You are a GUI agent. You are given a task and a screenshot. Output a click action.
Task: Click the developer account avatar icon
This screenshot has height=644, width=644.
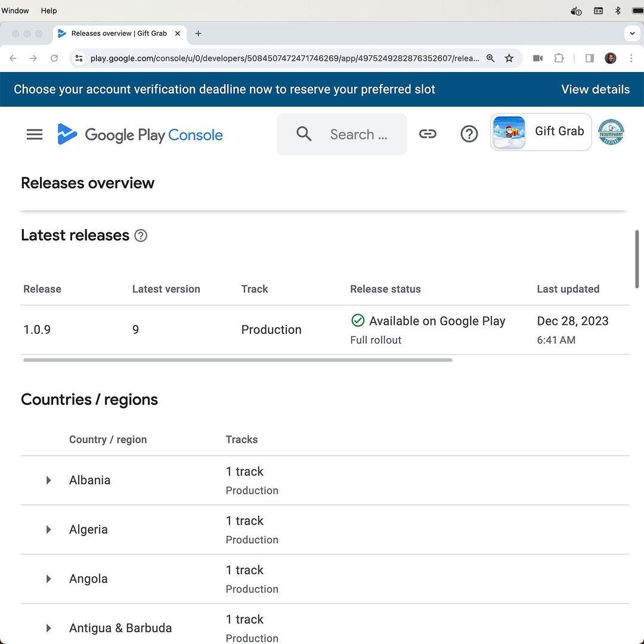(x=611, y=132)
